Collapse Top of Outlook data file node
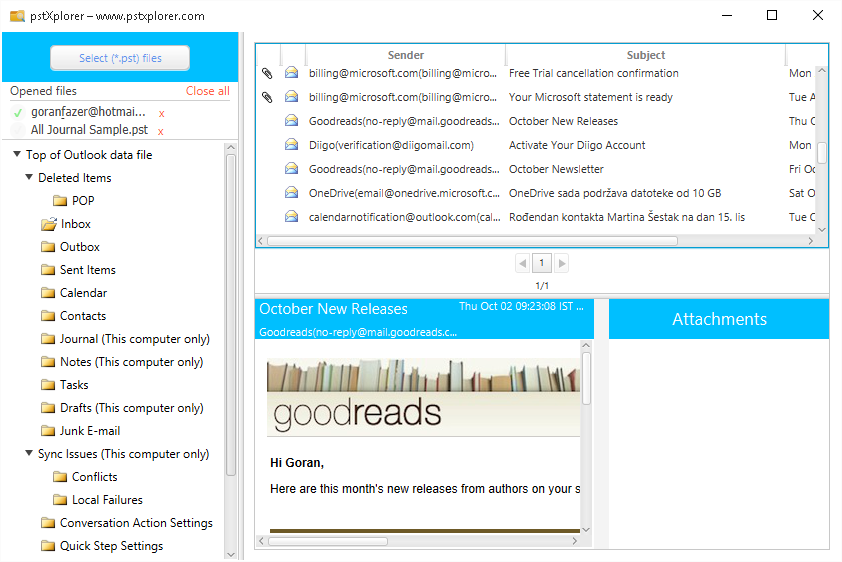This screenshot has width=842, height=562. (17, 154)
